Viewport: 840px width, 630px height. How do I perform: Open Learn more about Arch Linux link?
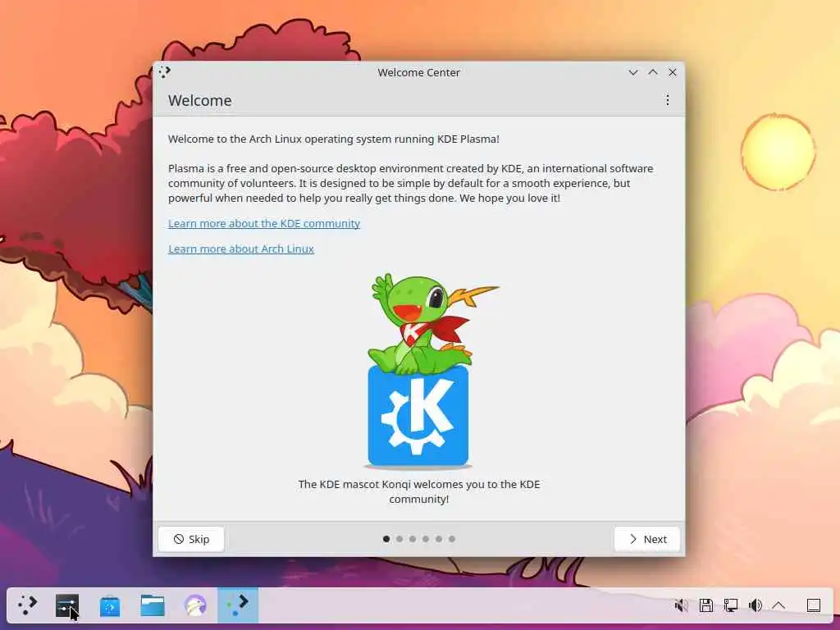pyautogui.click(x=241, y=249)
